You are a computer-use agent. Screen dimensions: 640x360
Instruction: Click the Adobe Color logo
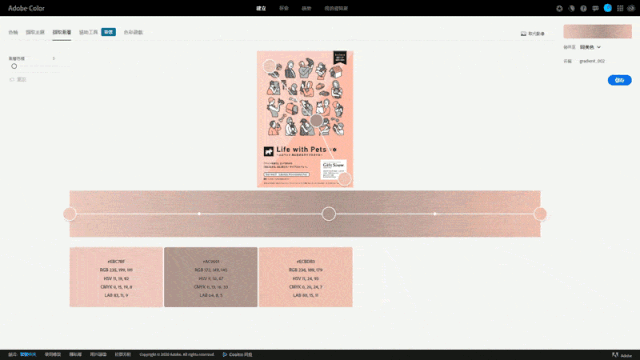26,8
